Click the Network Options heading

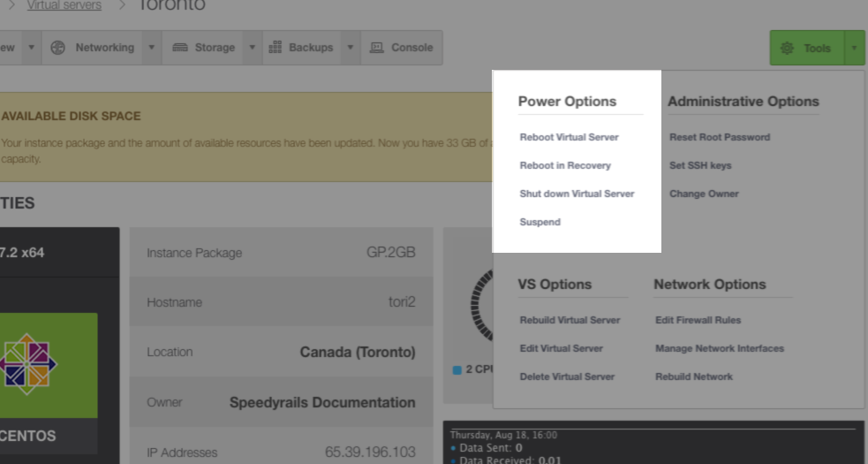[710, 285]
